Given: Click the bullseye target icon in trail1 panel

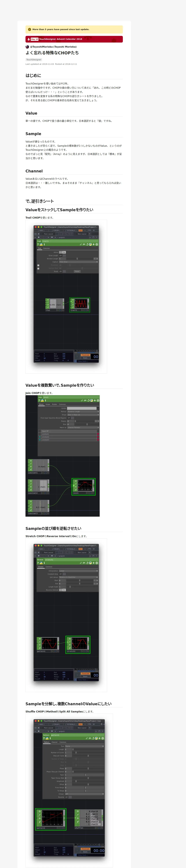Looking at the screenshot, I should 97,245.
